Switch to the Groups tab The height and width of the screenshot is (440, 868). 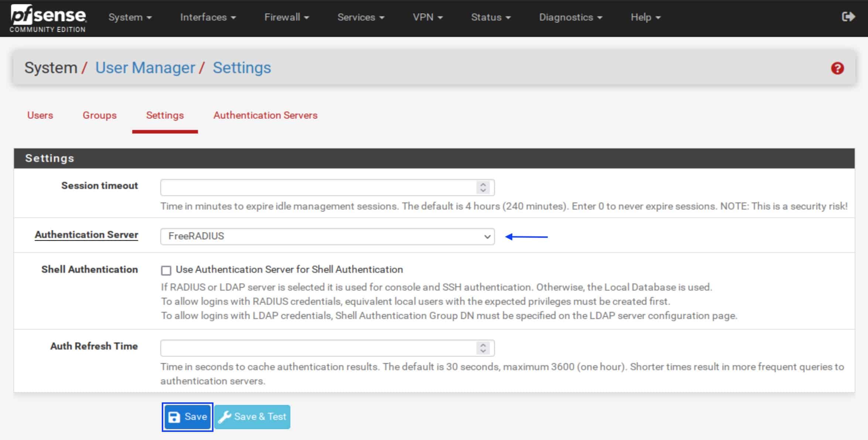[100, 115]
